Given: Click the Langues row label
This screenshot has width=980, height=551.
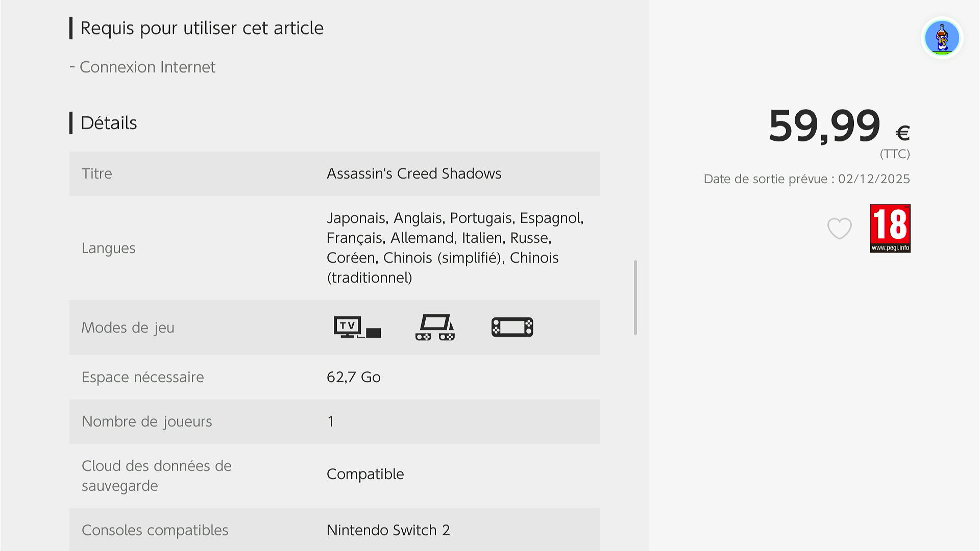Looking at the screenshot, I should coord(108,248).
